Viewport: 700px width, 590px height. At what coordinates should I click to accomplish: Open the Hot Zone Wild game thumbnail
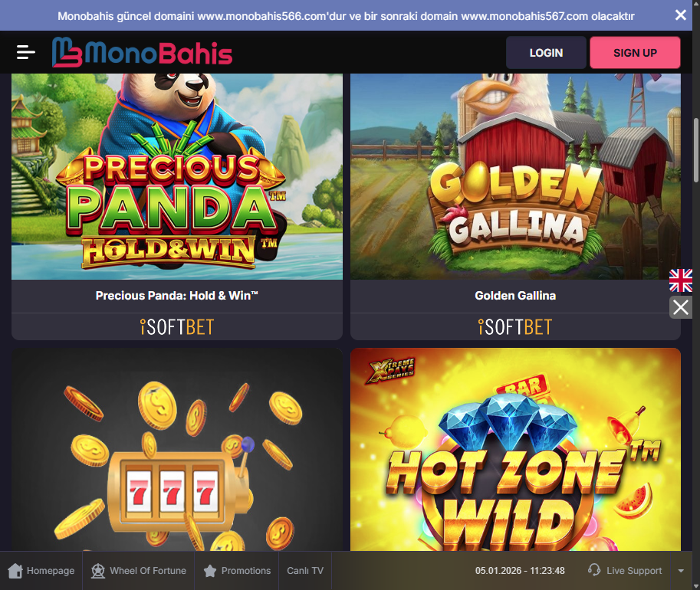tap(515, 450)
